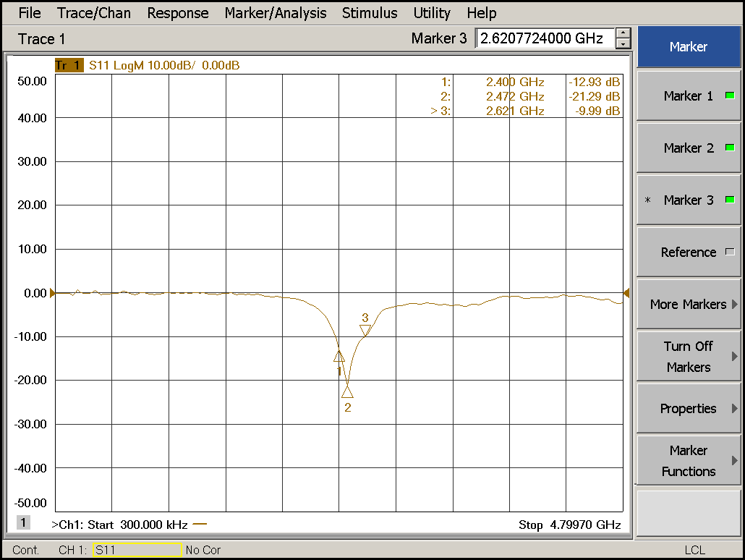This screenshot has height=560, width=745.
Task: Click the marker 3 readout -9.99 dB
Action: 597,111
